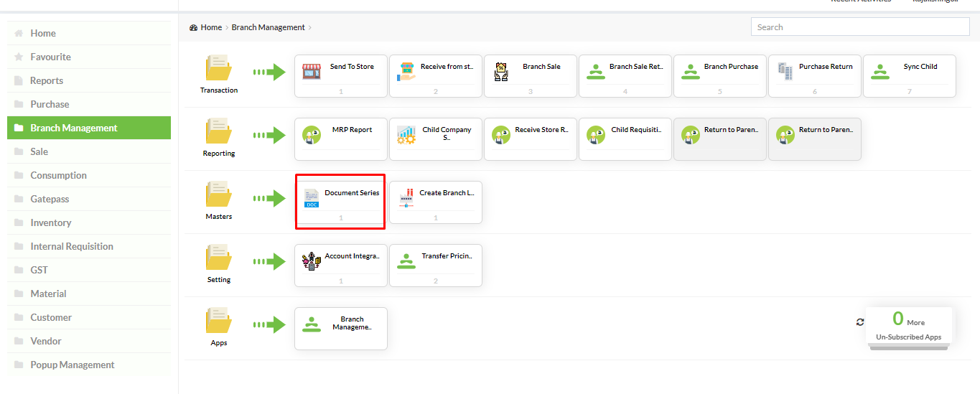Click the dashboard icon in the breadcrumb

[194, 27]
